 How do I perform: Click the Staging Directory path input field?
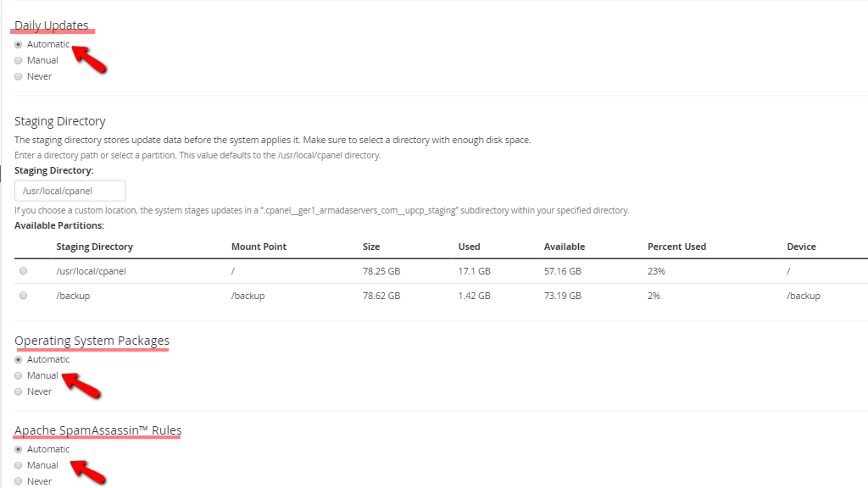point(70,191)
